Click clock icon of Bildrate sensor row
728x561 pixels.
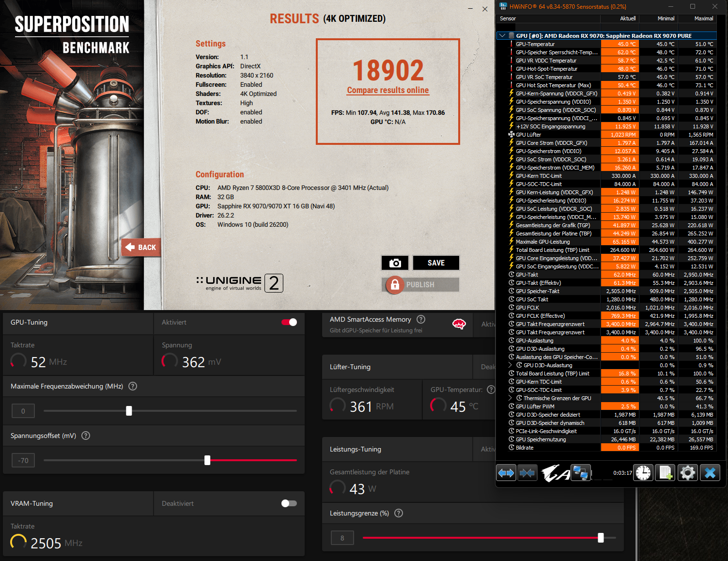(x=511, y=448)
